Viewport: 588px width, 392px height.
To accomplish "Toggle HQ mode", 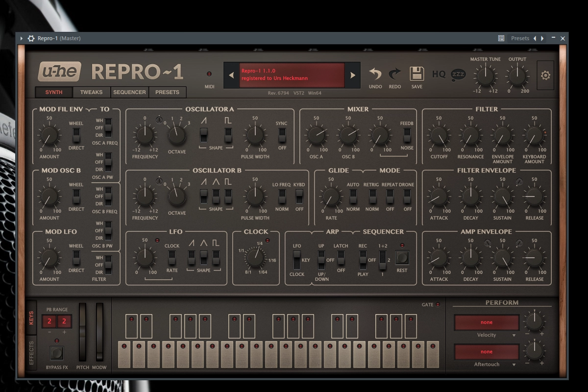I will tap(439, 74).
